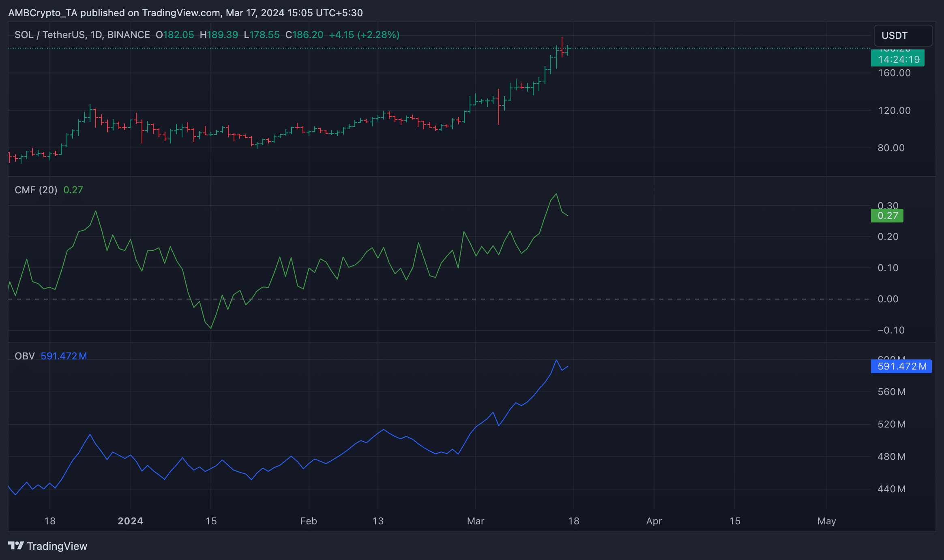This screenshot has width=944, height=560.
Task: Click the Mar label on time axis
Action: (x=475, y=521)
